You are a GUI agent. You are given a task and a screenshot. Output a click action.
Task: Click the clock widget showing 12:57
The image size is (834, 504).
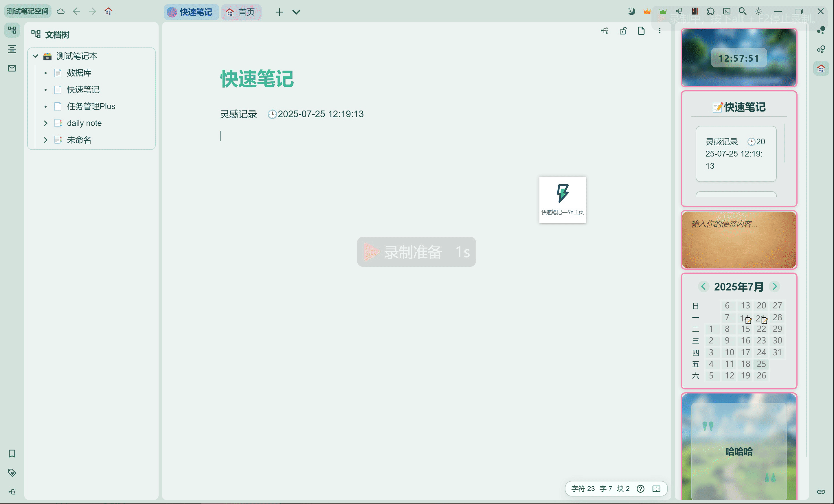739,58
